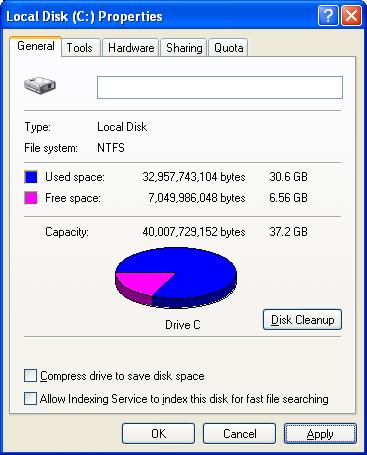Apply the changes

coord(320,434)
